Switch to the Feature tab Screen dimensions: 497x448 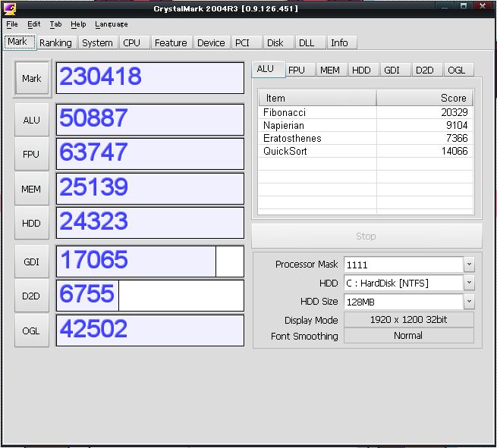[x=171, y=42]
